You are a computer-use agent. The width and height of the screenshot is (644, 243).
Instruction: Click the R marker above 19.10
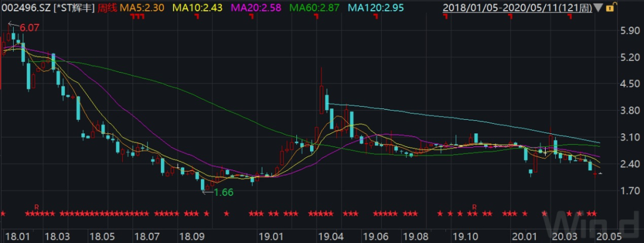pos(473,206)
